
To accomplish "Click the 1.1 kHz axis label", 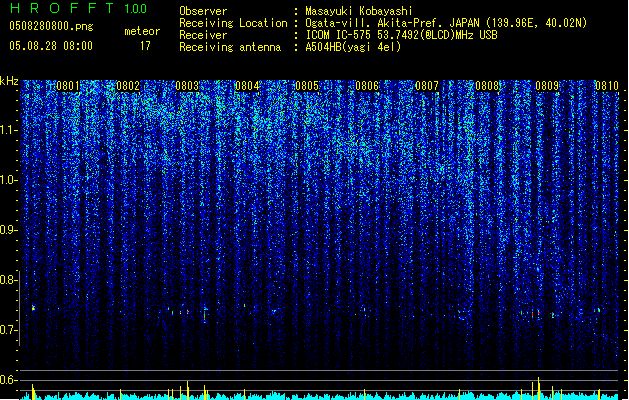I will (x=9, y=130).
